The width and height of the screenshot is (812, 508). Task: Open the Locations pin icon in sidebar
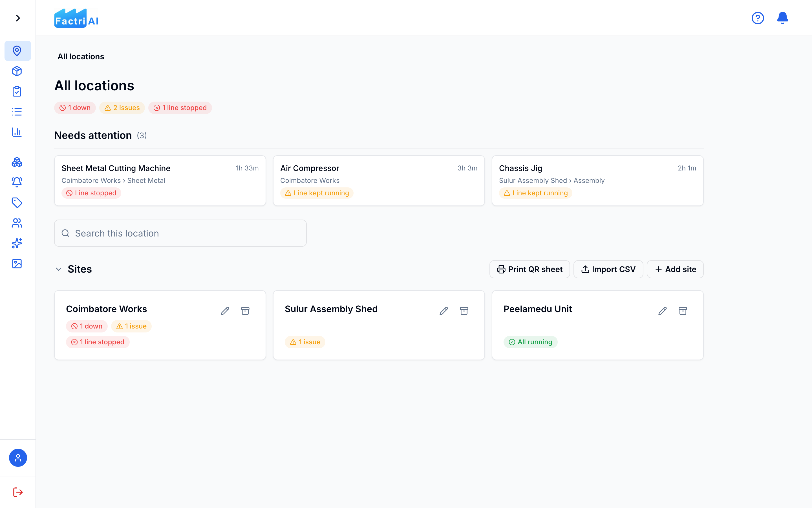tap(17, 51)
